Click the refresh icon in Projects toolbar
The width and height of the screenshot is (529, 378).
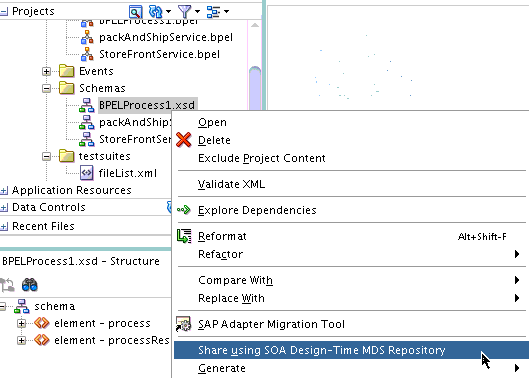(x=156, y=12)
